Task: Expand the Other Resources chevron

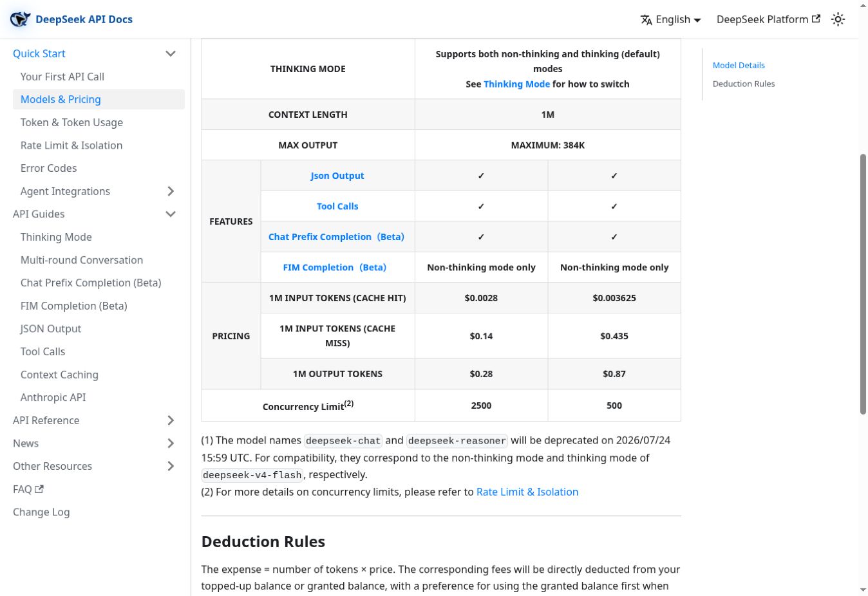Action: [171, 466]
